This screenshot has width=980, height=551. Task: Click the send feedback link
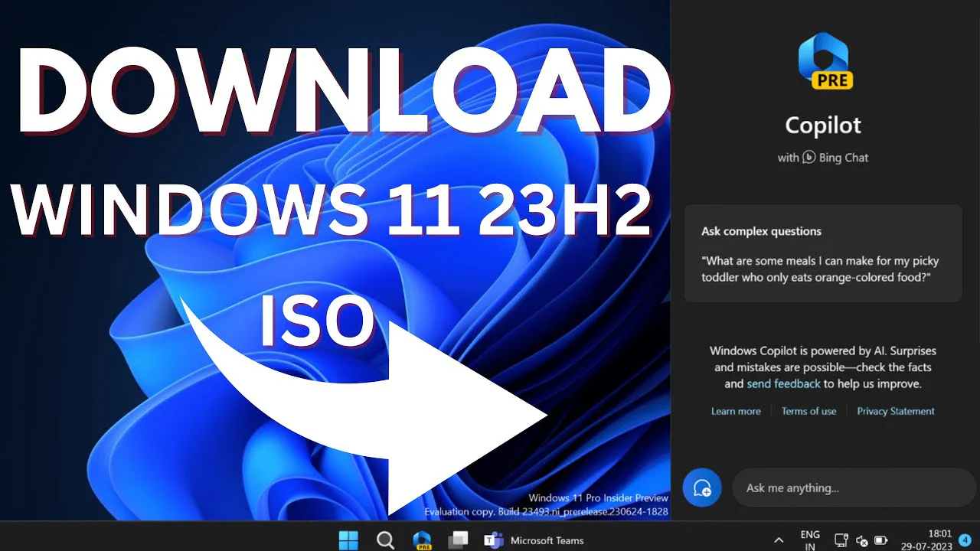click(x=783, y=383)
